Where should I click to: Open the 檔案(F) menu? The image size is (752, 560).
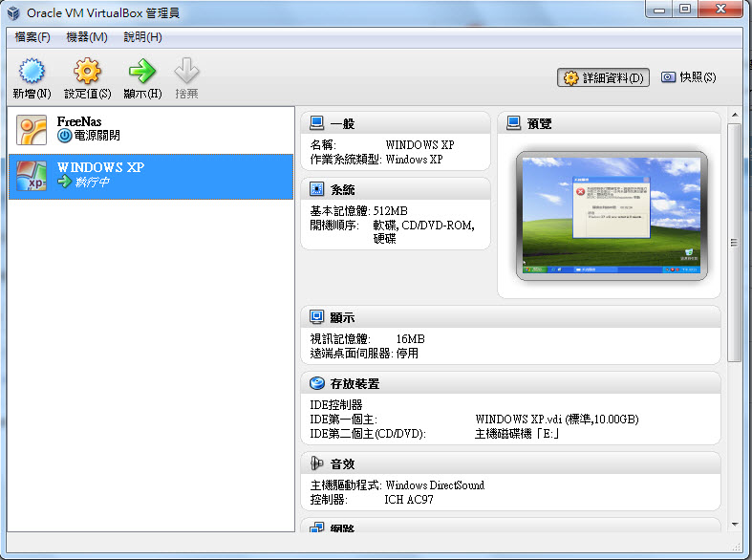[x=32, y=37]
